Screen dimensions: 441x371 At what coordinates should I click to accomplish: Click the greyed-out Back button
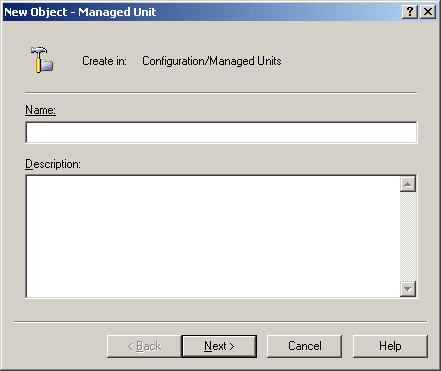click(x=144, y=346)
